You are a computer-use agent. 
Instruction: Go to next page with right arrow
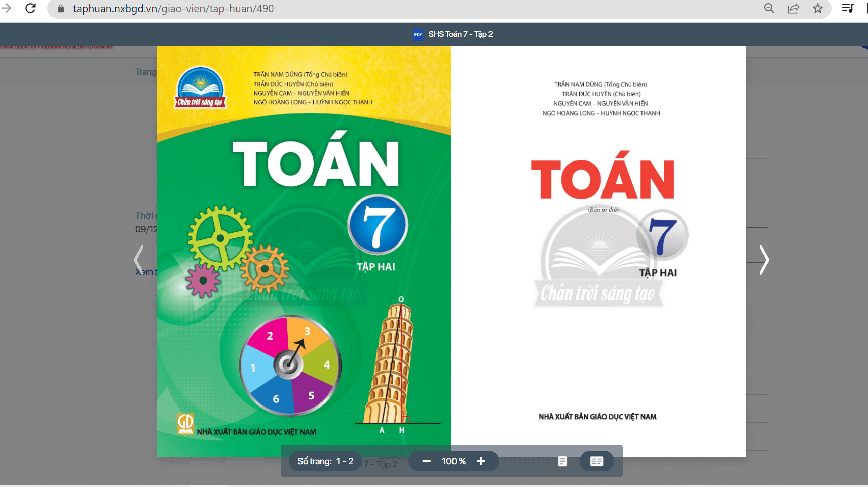pyautogui.click(x=764, y=260)
